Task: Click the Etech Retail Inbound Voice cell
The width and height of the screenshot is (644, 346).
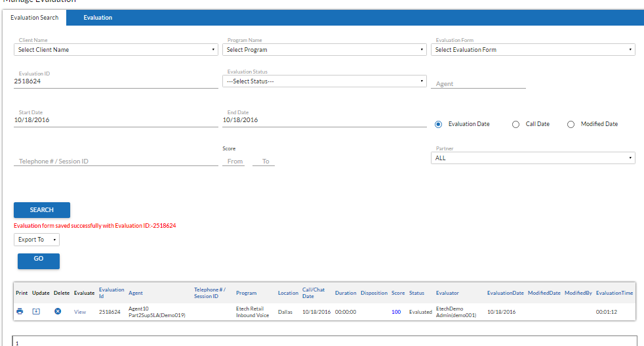Action: pyautogui.click(x=252, y=312)
